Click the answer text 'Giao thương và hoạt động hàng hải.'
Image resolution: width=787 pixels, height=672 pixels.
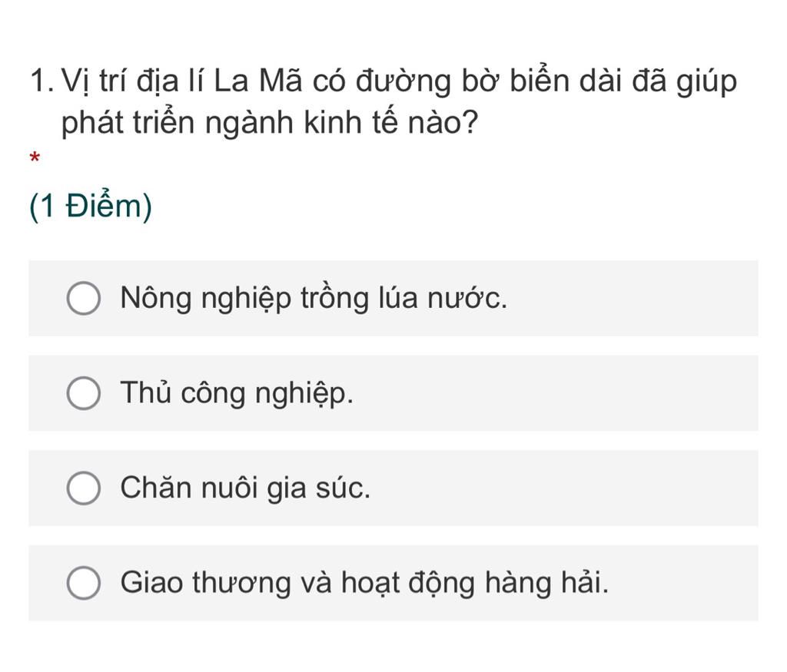coord(364,584)
